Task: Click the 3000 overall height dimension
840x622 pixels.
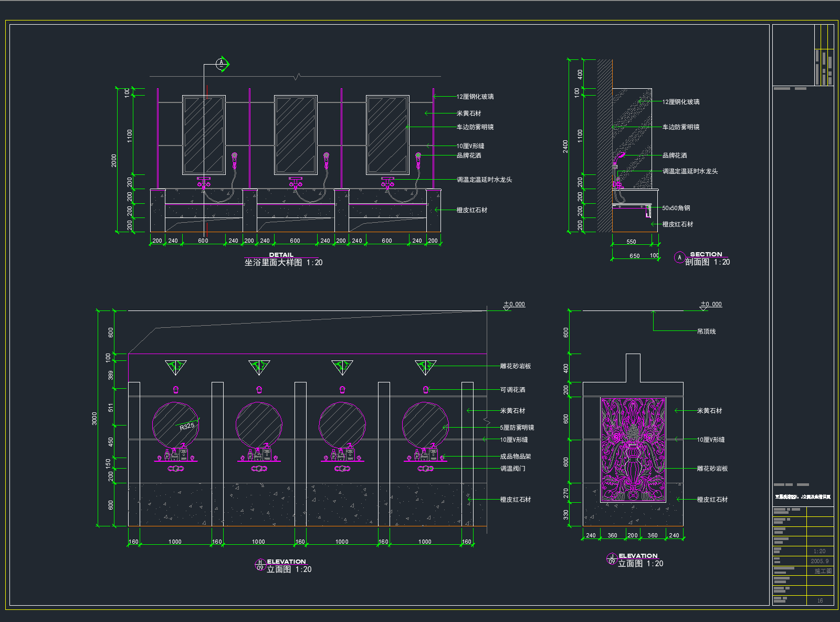Action: 94,419
